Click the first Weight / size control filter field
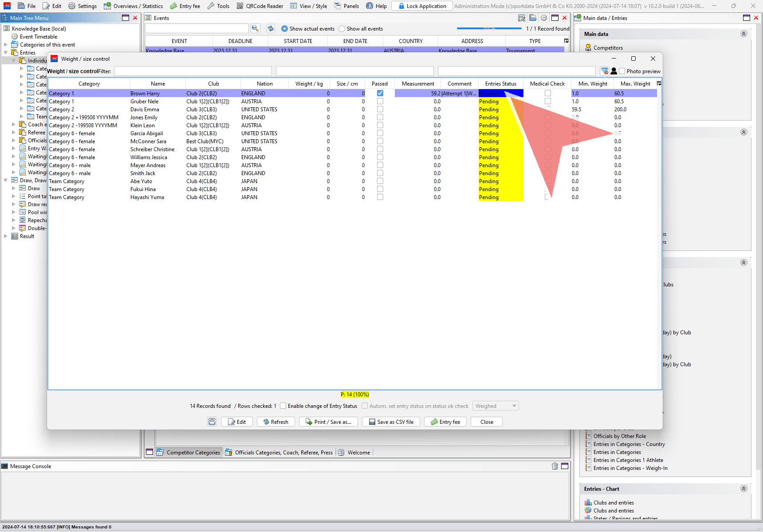 click(193, 71)
